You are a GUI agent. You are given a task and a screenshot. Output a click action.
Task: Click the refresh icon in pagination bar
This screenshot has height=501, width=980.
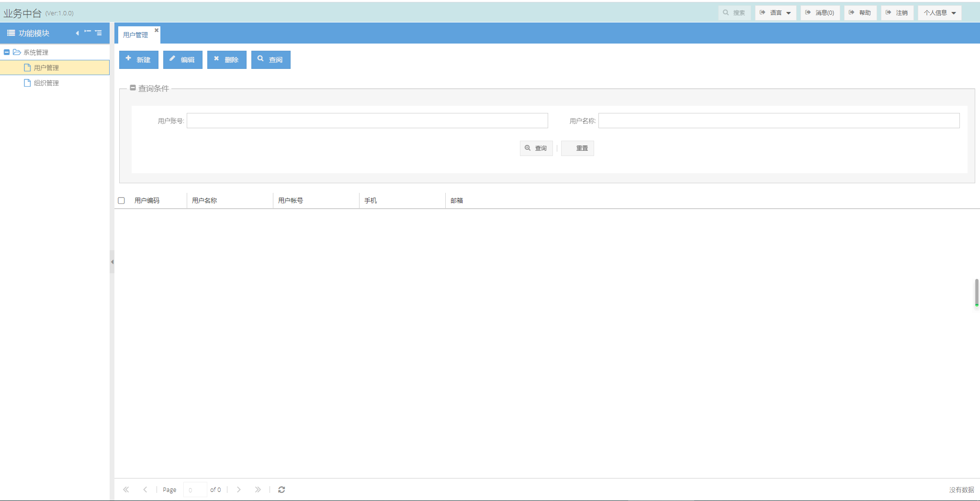click(282, 490)
